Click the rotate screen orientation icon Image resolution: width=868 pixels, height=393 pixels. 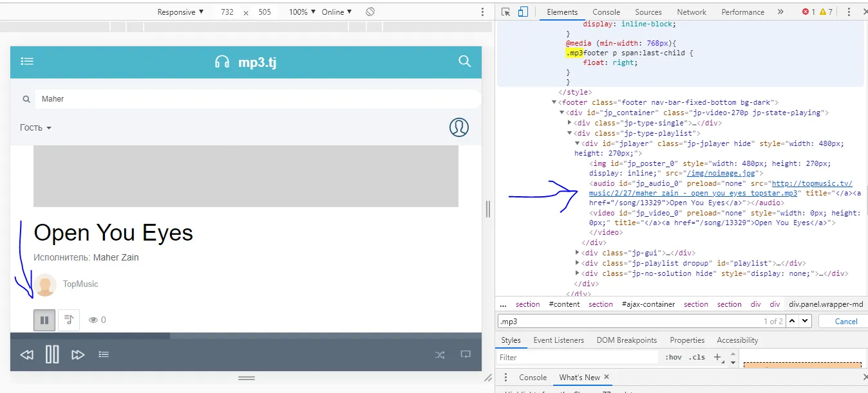click(370, 12)
